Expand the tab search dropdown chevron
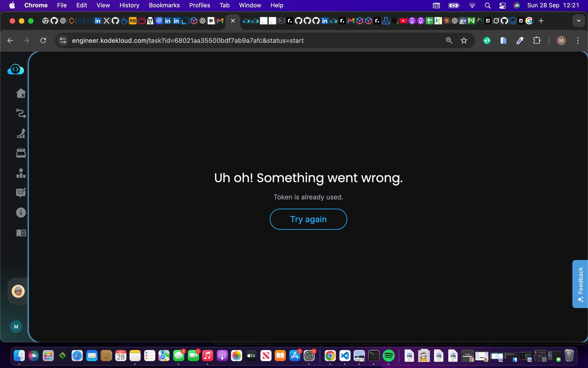 click(579, 21)
